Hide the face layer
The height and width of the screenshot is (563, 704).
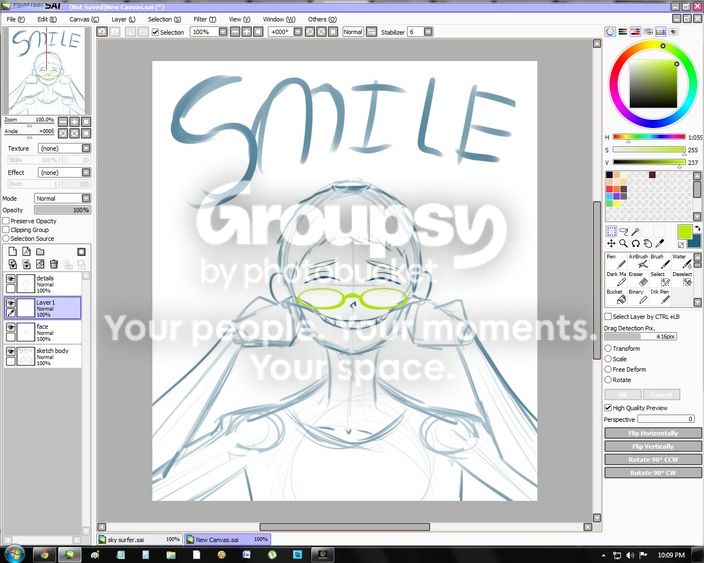(x=10, y=327)
